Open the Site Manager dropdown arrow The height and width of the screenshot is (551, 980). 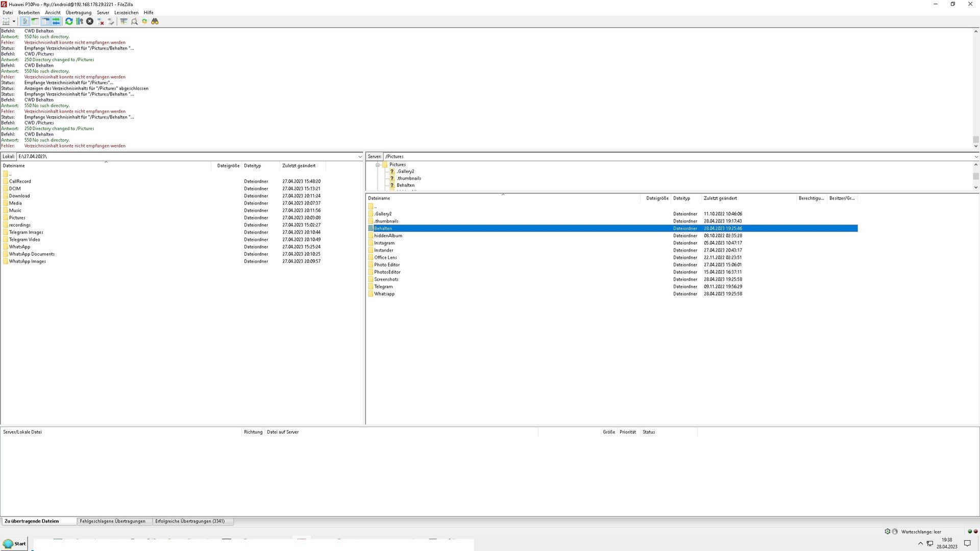click(x=14, y=21)
